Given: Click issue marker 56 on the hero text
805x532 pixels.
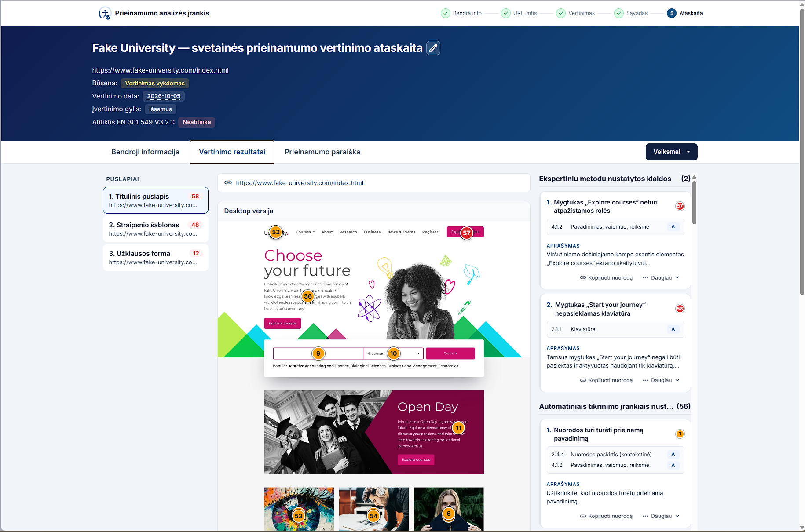Looking at the screenshot, I should point(308,296).
